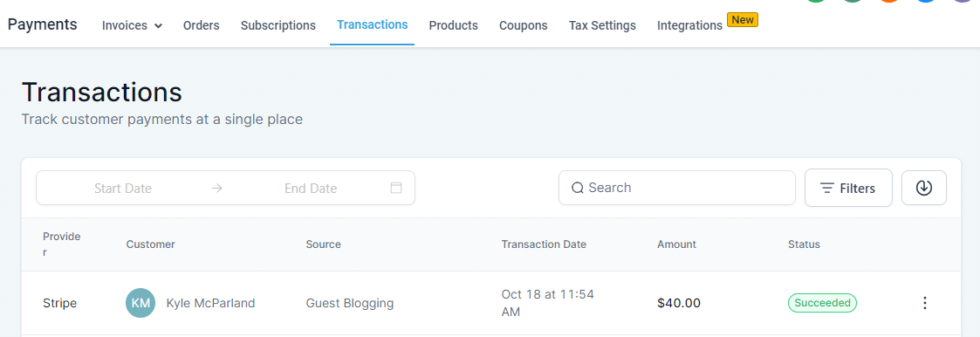This screenshot has width=980, height=337.
Task: Click the calendar icon in date range
Action: click(x=396, y=188)
